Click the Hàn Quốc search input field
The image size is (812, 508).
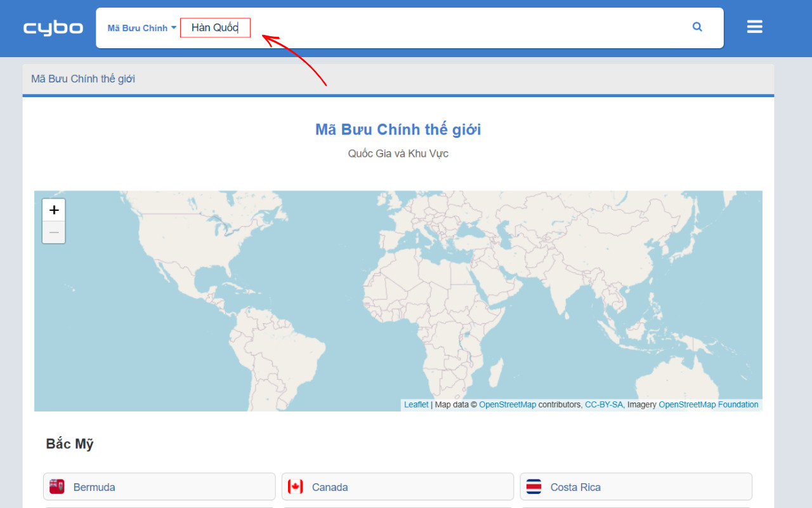click(215, 27)
